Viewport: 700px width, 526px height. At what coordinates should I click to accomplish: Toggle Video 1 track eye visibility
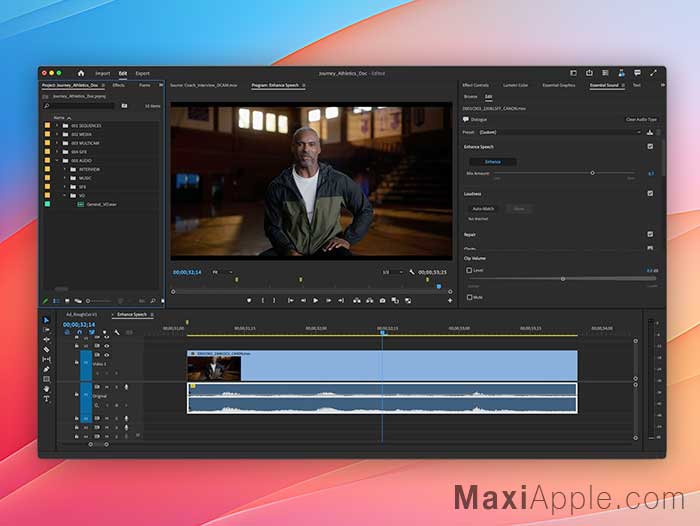[x=107, y=355]
